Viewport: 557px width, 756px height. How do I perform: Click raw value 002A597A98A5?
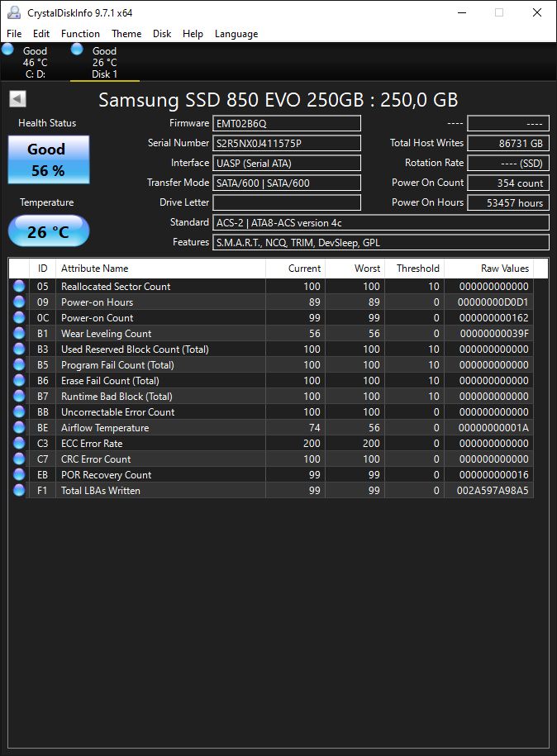pyautogui.click(x=493, y=490)
